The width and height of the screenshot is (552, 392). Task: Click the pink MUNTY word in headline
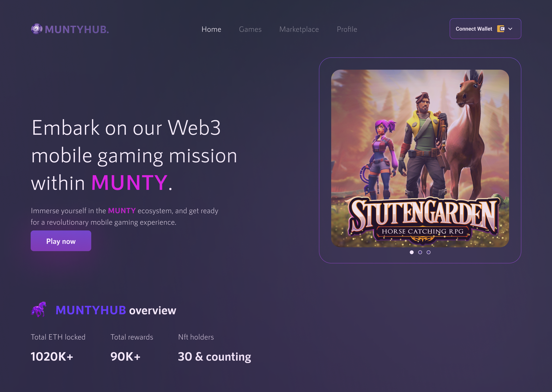tap(129, 183)
